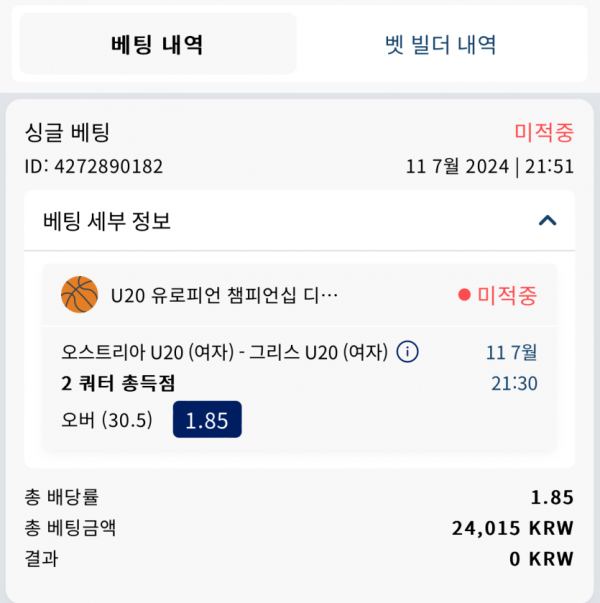Collapse 베팅 세부 정보 with the chevron
This screenshot has height=603, width=600.
pos(547,220)
